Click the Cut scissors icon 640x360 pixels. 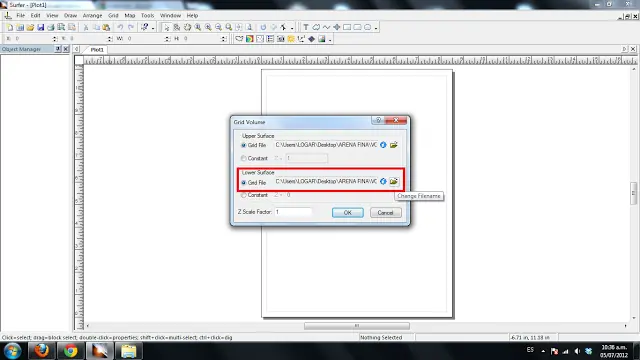pos(86,27)
